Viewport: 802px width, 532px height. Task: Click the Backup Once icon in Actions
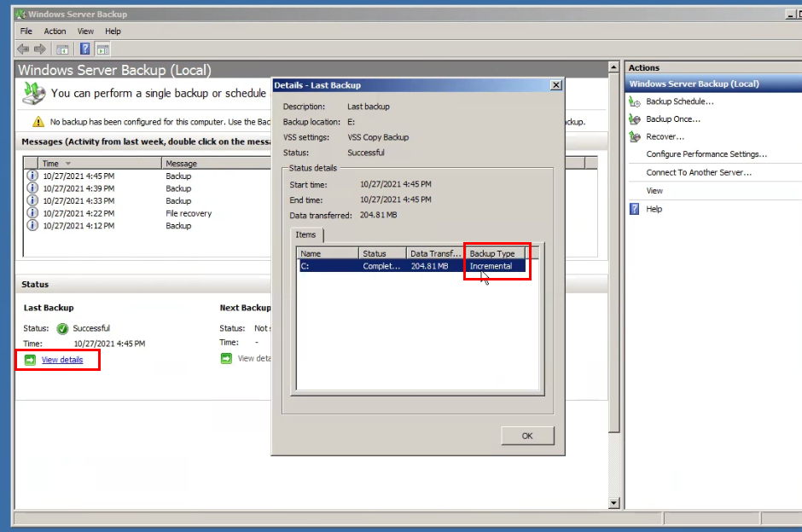click(635, 119)
